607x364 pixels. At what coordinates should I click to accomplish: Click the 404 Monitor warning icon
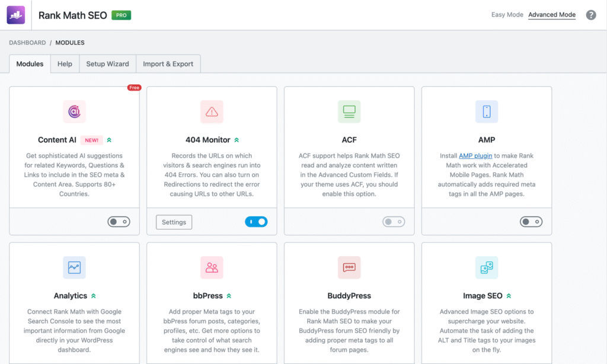tap(212, 111)
